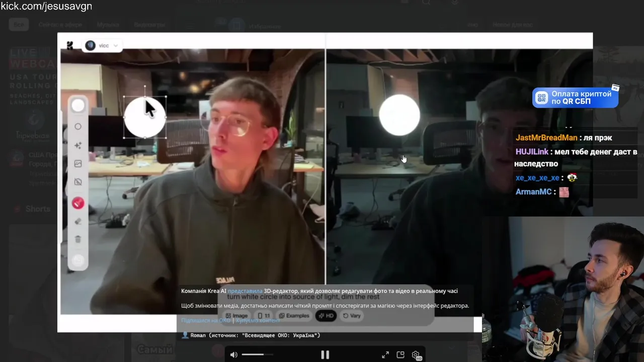
Task: Select the circle shape tool
Action: pos(78,127)
